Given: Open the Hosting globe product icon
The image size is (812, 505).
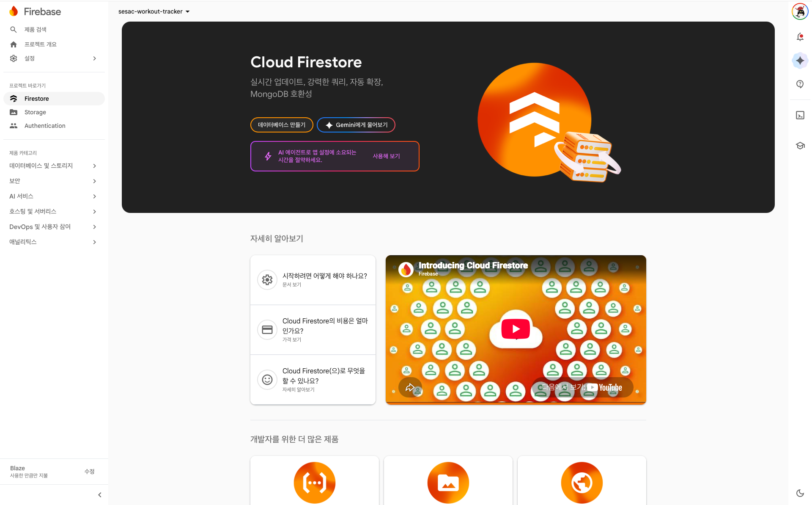Looking at the screenshot, I should point(582,483).
